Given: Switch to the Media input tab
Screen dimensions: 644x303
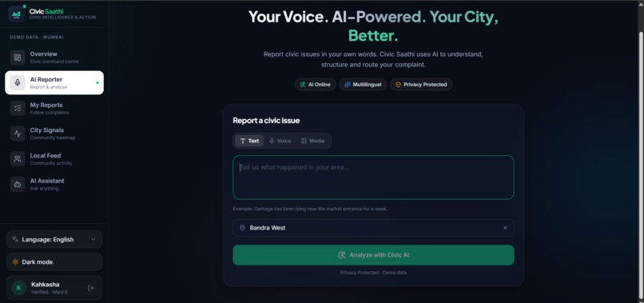Looking at the screenshot, I should (312, 141).
